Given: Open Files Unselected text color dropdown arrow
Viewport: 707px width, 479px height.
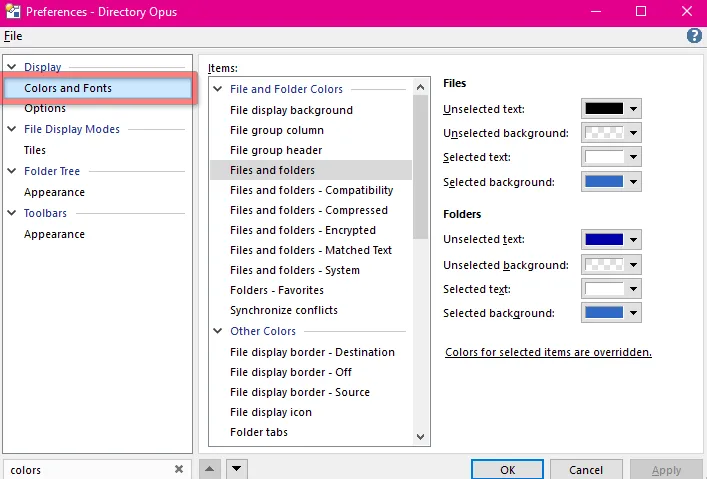Looking at the screenshot, I should click(634, 109).
